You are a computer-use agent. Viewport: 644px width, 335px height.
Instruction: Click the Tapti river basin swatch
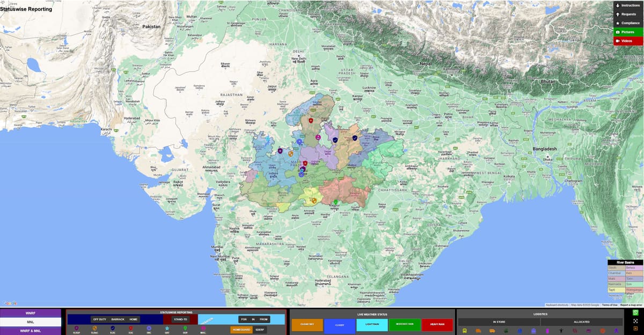point(616,290)
